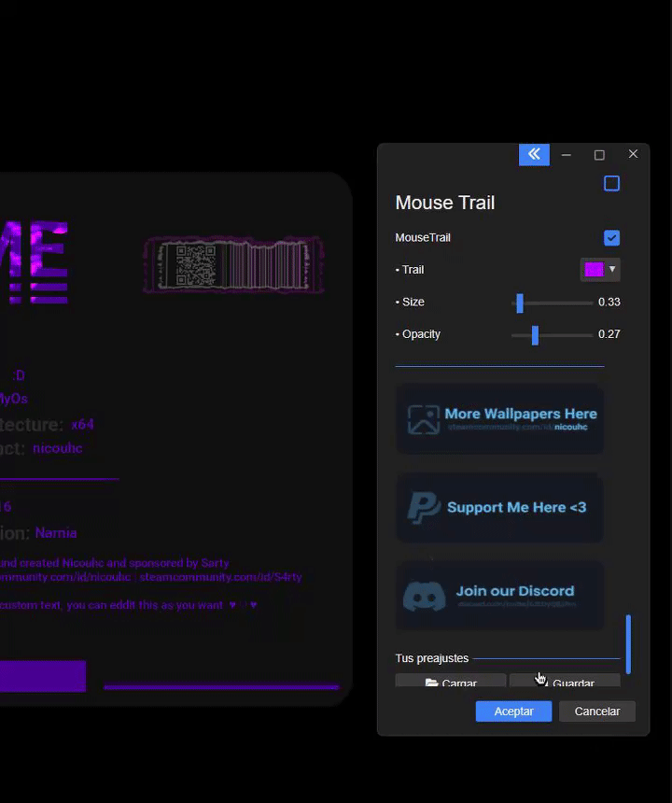
Task: Click the PayPal logo icon
Action: (x=423, y=508)
